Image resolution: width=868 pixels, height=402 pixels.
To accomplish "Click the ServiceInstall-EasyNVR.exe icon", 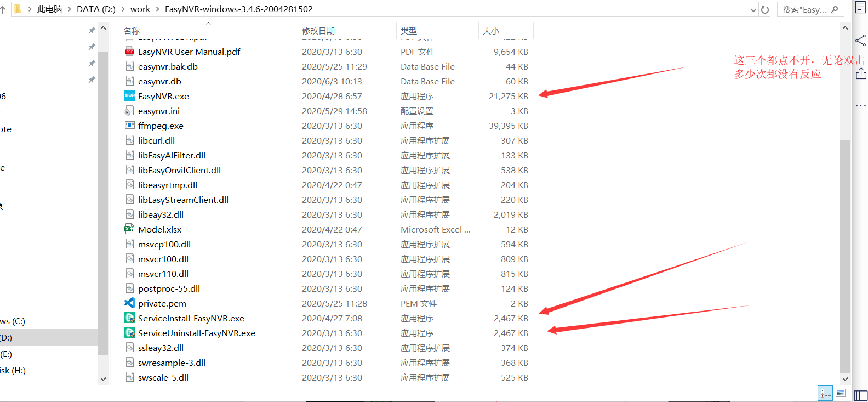I will pos(130,318).
